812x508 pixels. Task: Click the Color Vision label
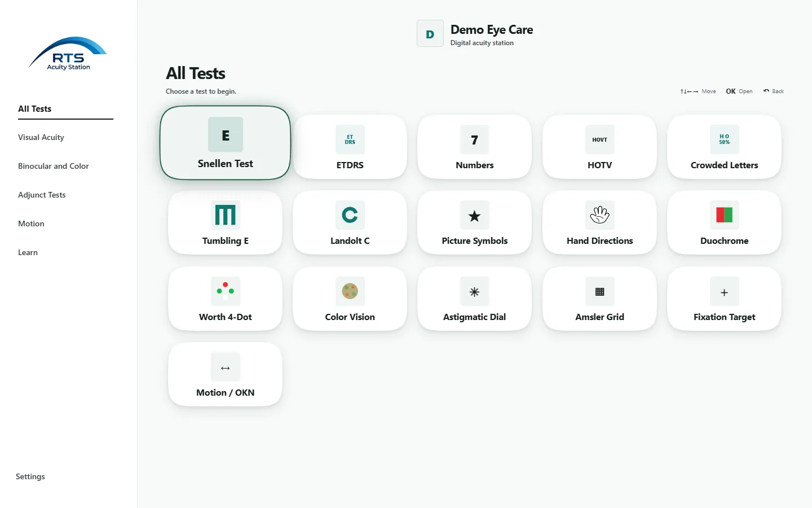coord(350,317)
